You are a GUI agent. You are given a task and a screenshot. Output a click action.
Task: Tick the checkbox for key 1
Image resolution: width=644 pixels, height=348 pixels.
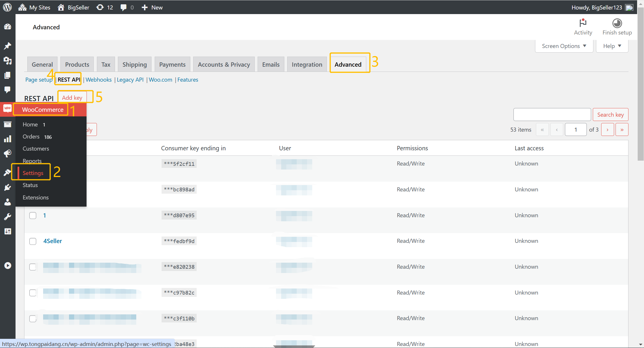pos(33,216)
